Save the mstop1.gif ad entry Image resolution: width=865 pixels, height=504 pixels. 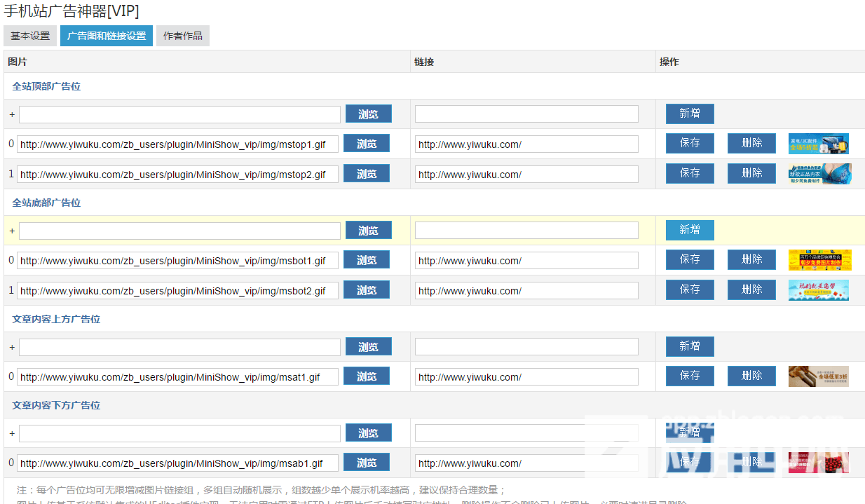click(x=690, y=143)
